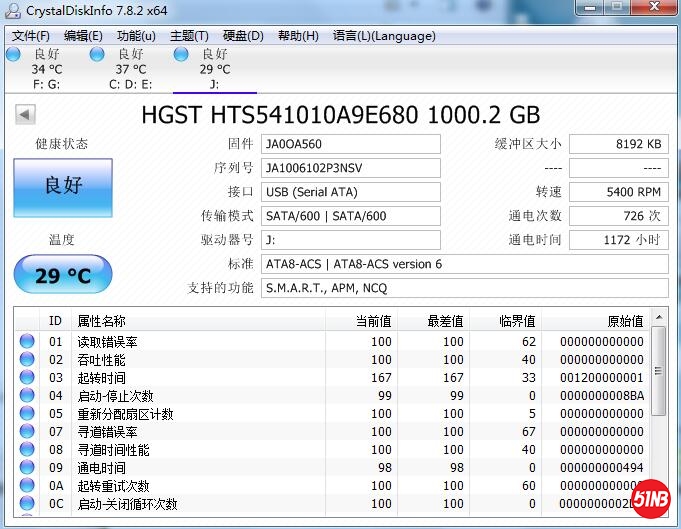The width and height of the screenshot is (681, 529).
Task: Click the 29 °C temperature button
Action: point(62,275)
